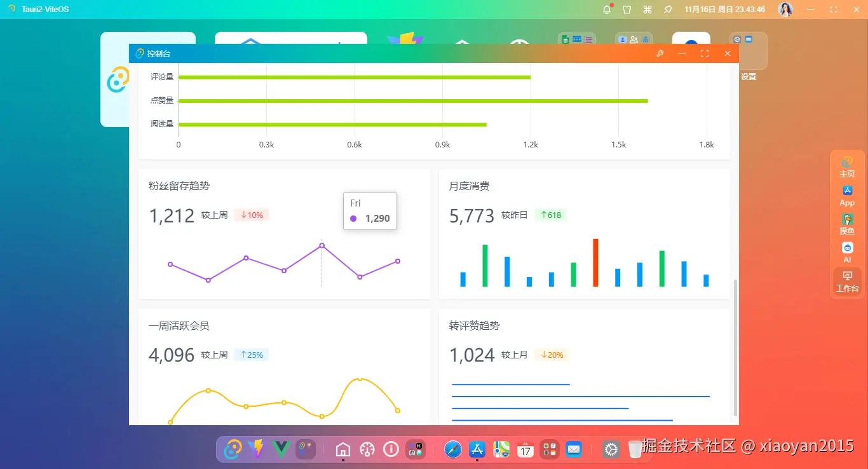This screenshot has width=868, height=469.
Task: Open 主页 in the right side panel
Action: [847, 167]
